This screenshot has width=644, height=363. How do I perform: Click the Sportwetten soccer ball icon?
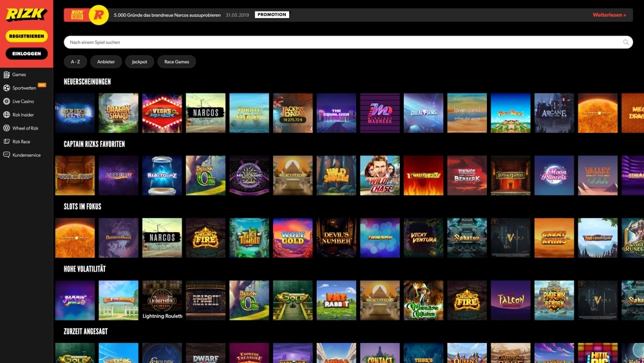(6, 88)
